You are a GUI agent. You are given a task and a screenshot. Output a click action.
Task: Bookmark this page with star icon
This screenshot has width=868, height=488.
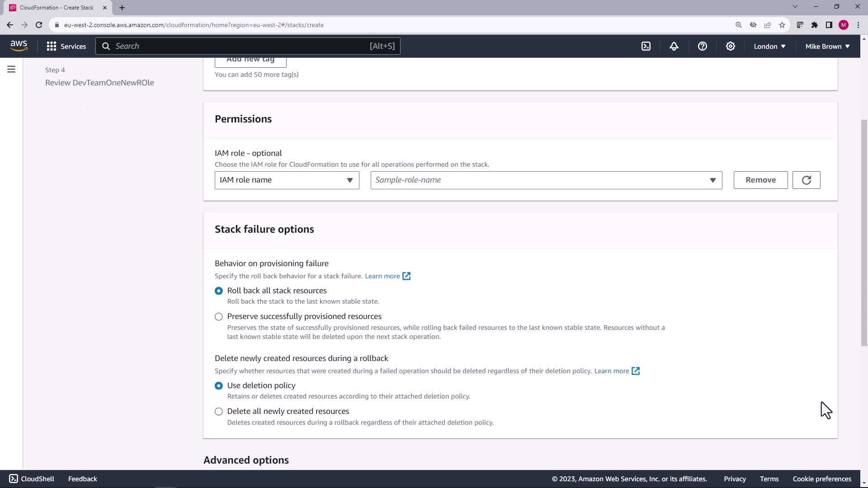(782, 25)
